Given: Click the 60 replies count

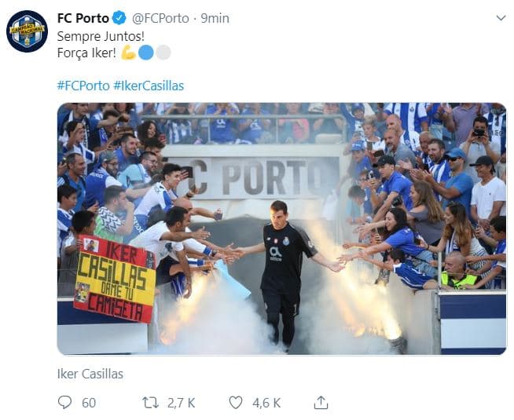Looking at the screenshot, I should [x=89, y=402].
